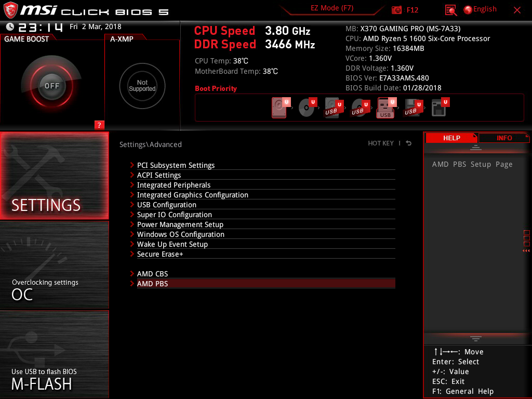Click the MSI dragon shield logo
Screen dimensions: 532x399
[10, 10]
